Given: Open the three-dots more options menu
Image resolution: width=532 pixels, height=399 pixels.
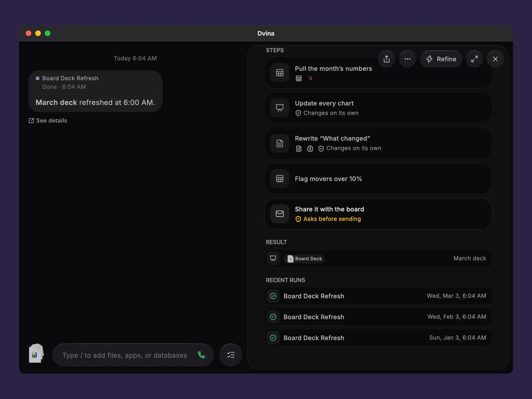Looking at the screenshot, I should tap(407, 59).
